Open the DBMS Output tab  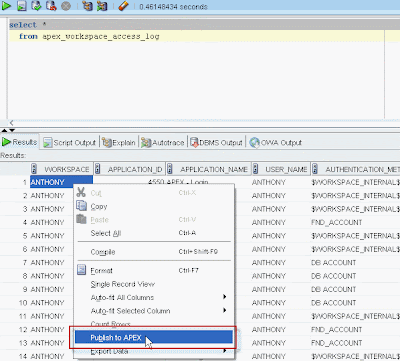click(216, 143)
